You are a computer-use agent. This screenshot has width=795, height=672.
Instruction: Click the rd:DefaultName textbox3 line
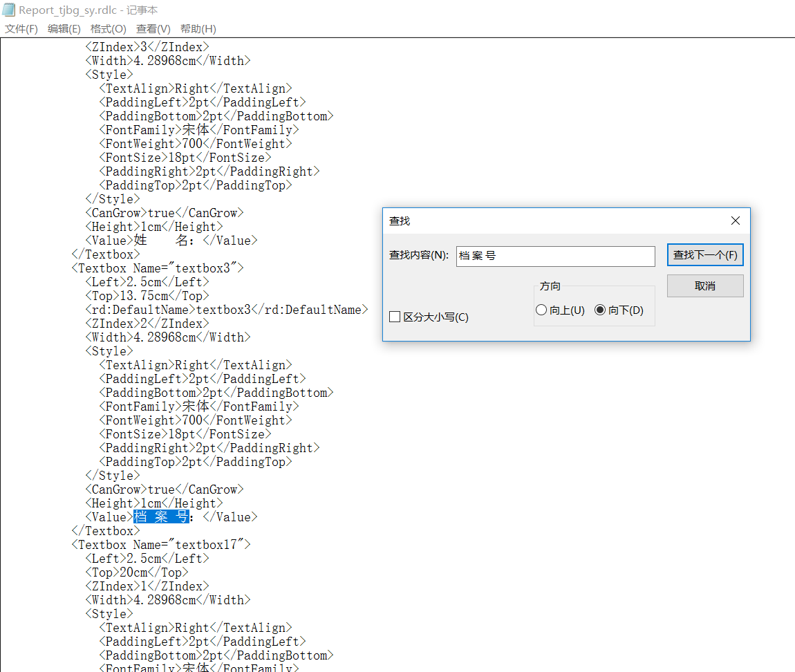pos(227,309)
